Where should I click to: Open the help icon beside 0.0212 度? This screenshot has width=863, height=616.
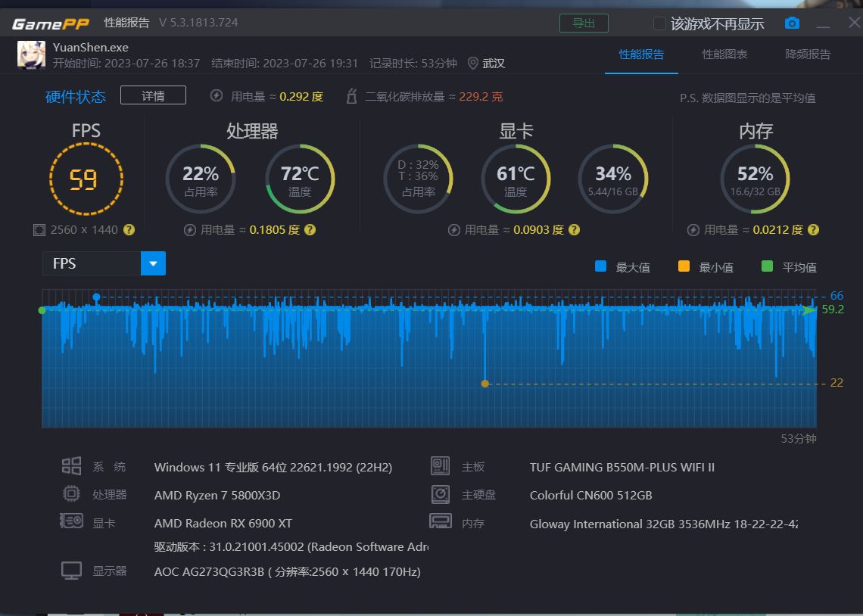coord(814,230)
